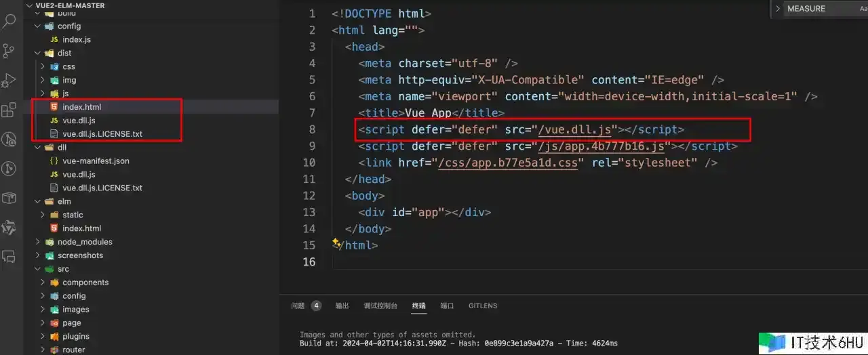Image resolution: width=868 pixels, height=355 pixels.
Task: Collapse the VUE2-ELM-MASTER explorer section
Action: coord(30,5)
